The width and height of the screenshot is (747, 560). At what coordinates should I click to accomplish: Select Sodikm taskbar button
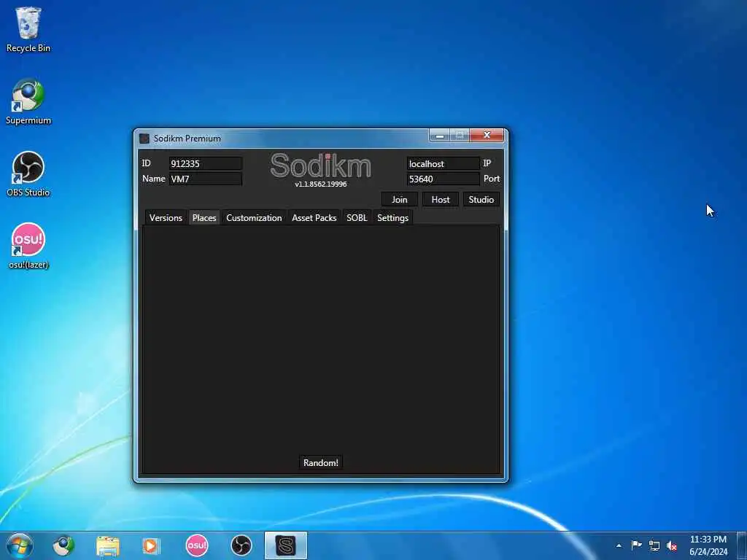286,545
